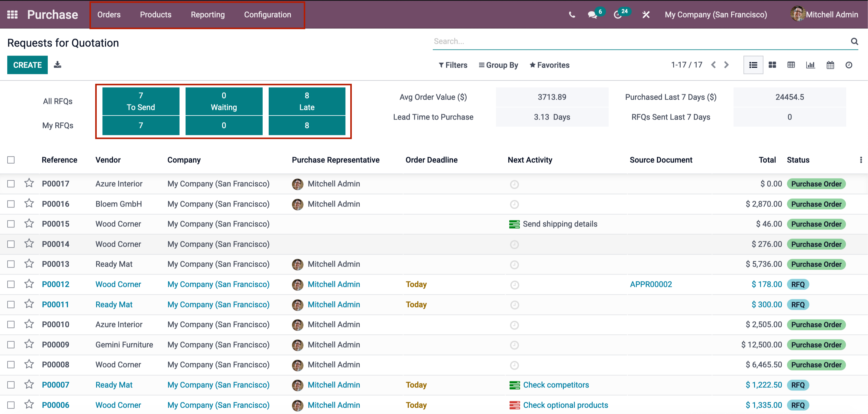Open the Products menu
Image resolution: width=868 pixels, height=414 pixels.
[x=156, y=14]
